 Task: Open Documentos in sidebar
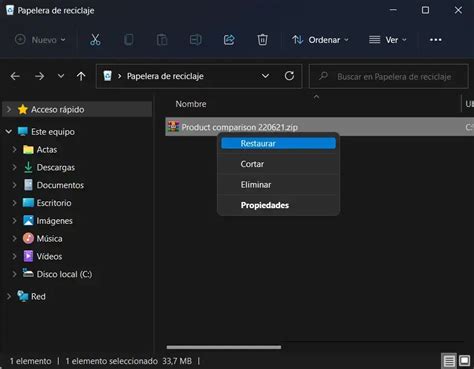click(x=60, y=185)
